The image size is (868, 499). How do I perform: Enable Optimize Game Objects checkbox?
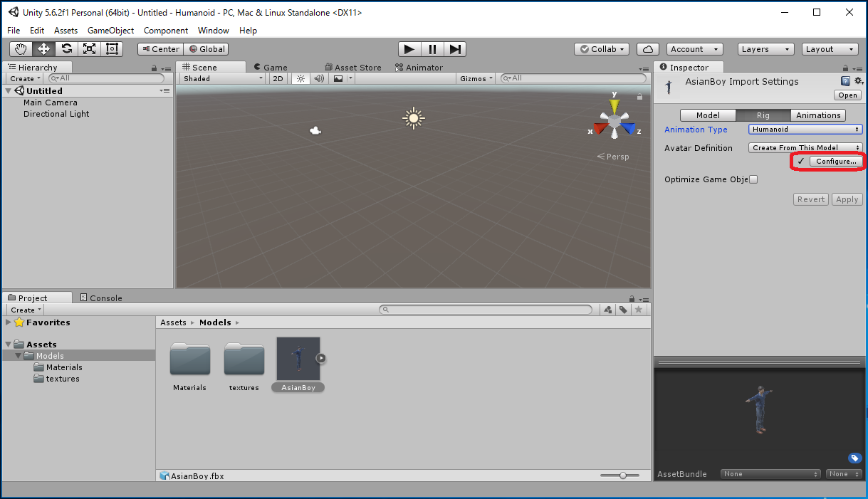click(x=753, y=179)
